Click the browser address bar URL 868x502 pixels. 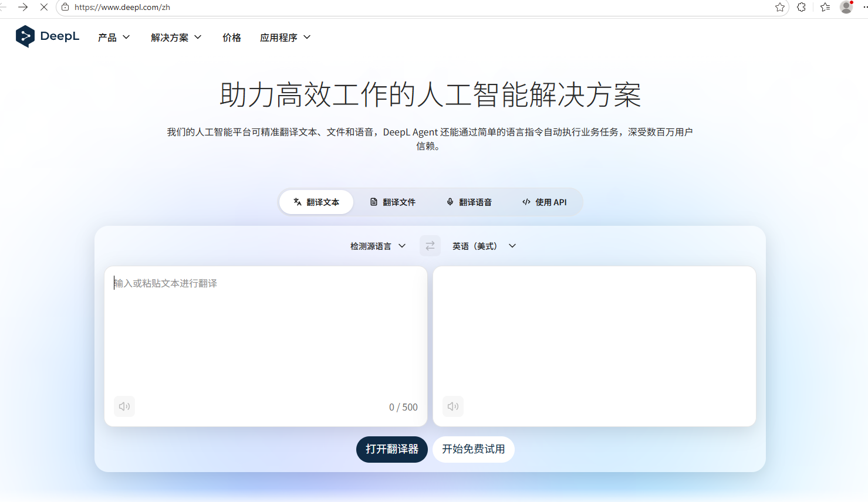point(122,8)
